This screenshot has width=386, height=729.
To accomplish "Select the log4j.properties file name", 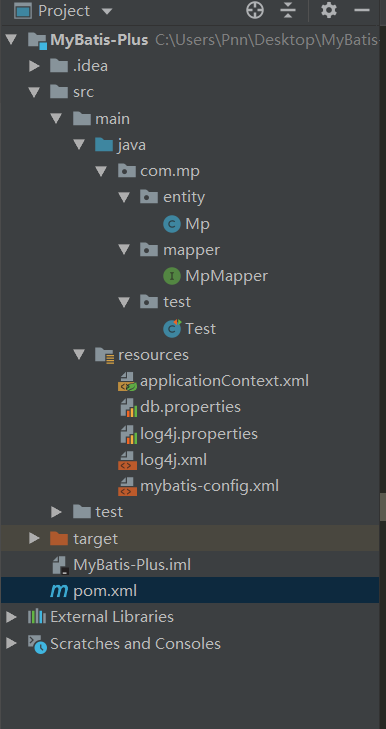I will [199, 434].
